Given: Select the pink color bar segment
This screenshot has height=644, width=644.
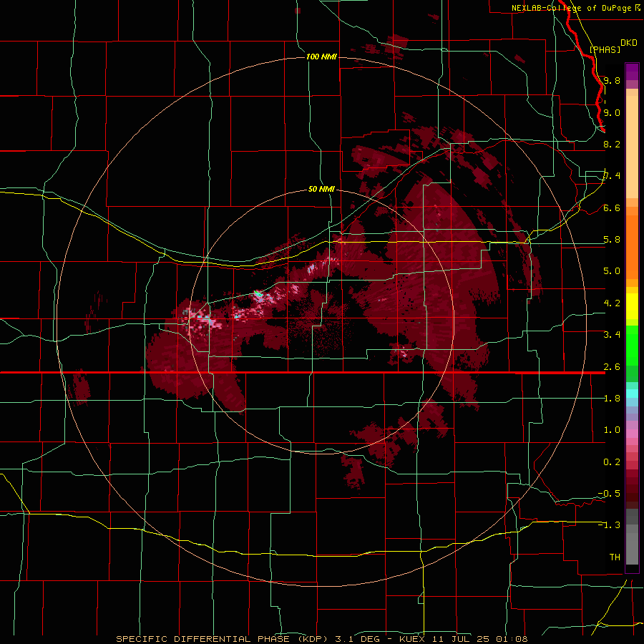Looking at the screenshot, I should [632, 434].
